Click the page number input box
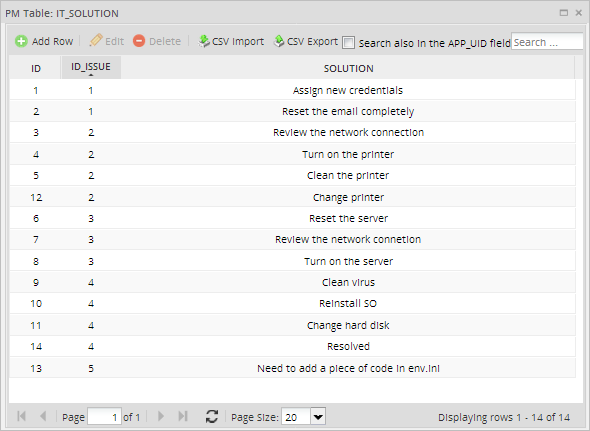The height and width of the screenshot is (431, 590). [x=104, y=417]
